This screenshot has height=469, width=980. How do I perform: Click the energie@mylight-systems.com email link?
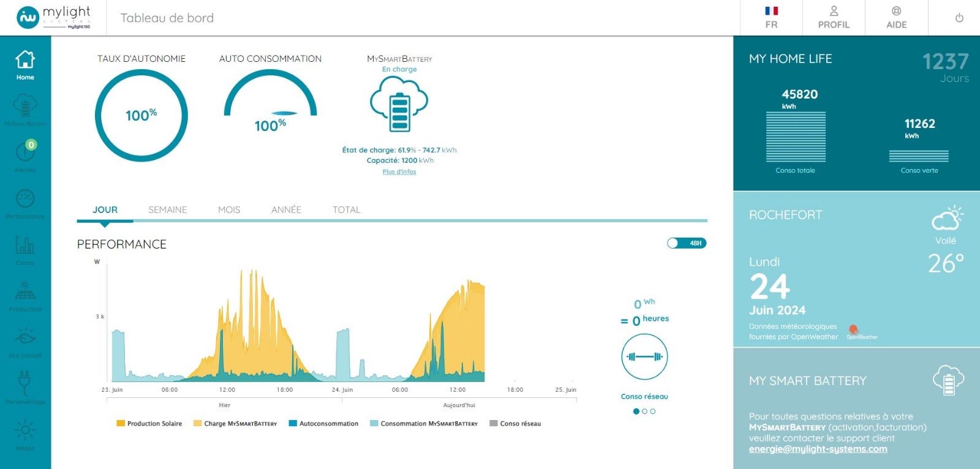click(818, 449)
